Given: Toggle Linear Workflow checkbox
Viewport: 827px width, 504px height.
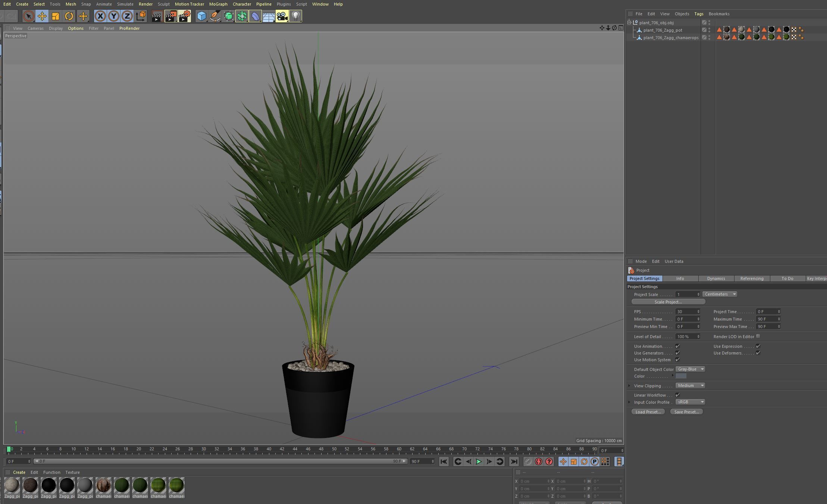Looking at the screenshot, I should pyautogui.click(x=677, y=395).
